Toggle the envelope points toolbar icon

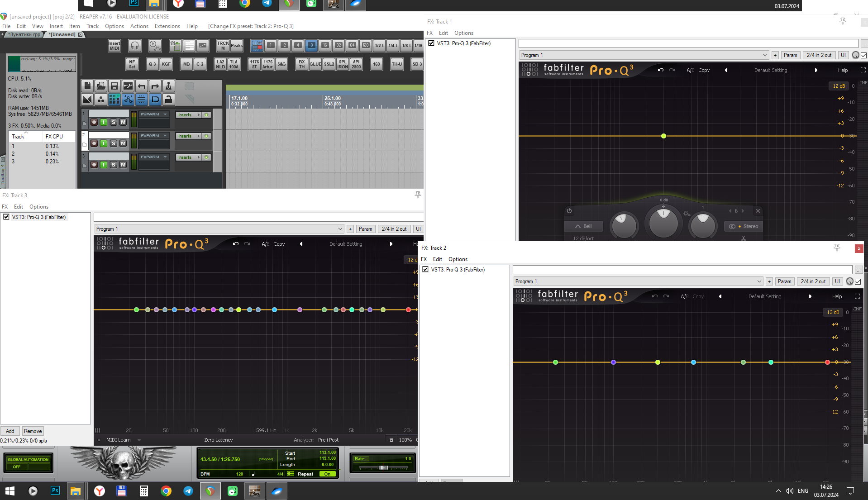pyautogui.click(x=128, y=99)
